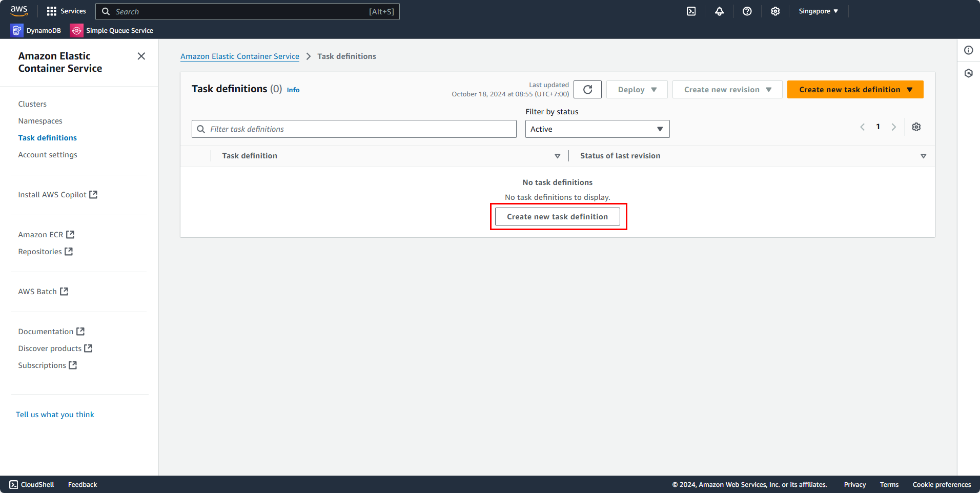The image size is (980, 493).
Task: Go to Namespaces in sidebar
Action: point(40,121)
